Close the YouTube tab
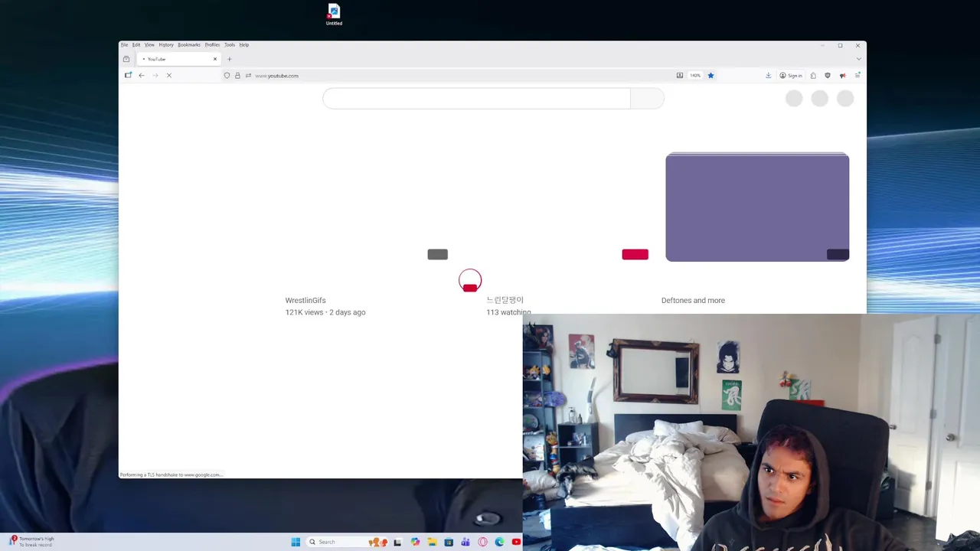The width and height of the screenshot is (980, 551). pyautogui.click(x=215, y=59)
